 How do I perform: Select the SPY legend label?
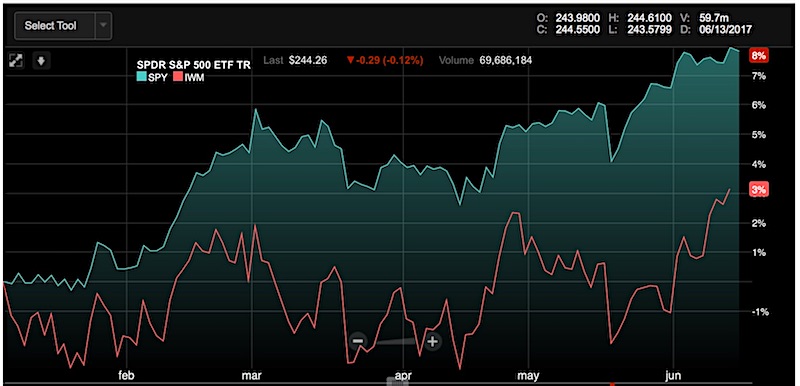(158, 79)
